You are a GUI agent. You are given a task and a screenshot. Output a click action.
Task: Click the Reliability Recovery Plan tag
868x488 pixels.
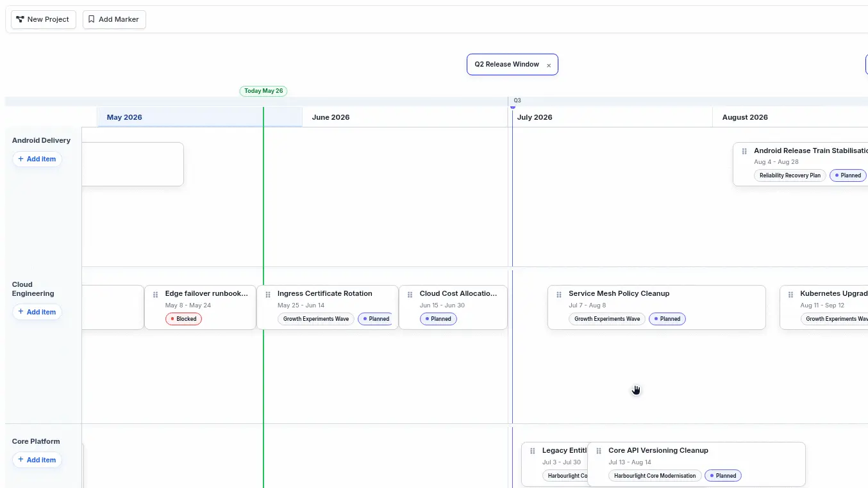coord(790,175)
